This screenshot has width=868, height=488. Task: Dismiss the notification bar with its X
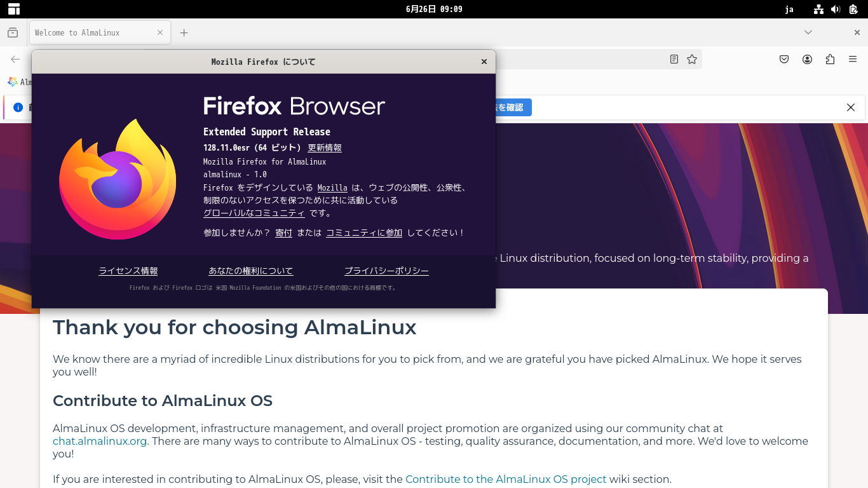click(851, 107)
